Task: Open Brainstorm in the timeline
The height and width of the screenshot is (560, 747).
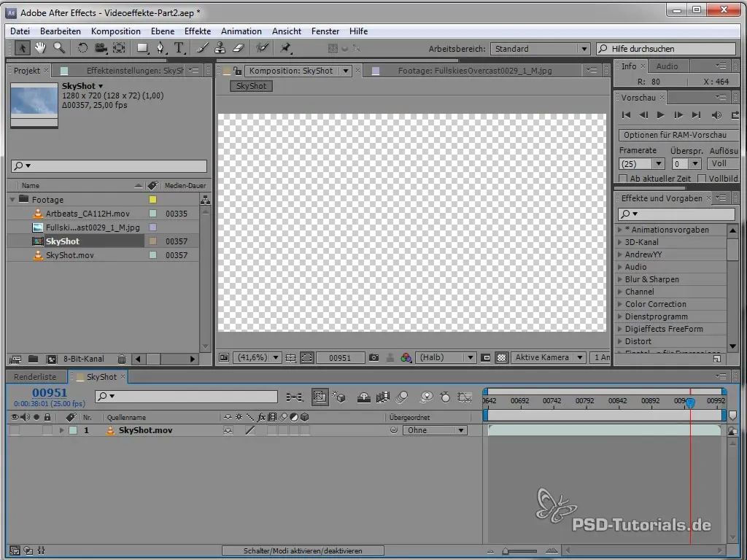Action: pyautogui.click(x=426, y=397)
